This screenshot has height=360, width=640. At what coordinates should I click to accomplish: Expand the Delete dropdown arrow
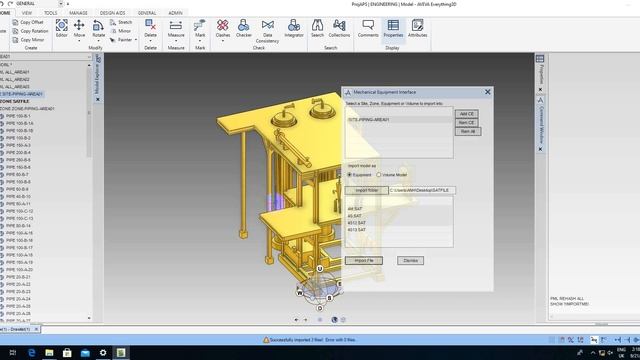tap(150, 41)
